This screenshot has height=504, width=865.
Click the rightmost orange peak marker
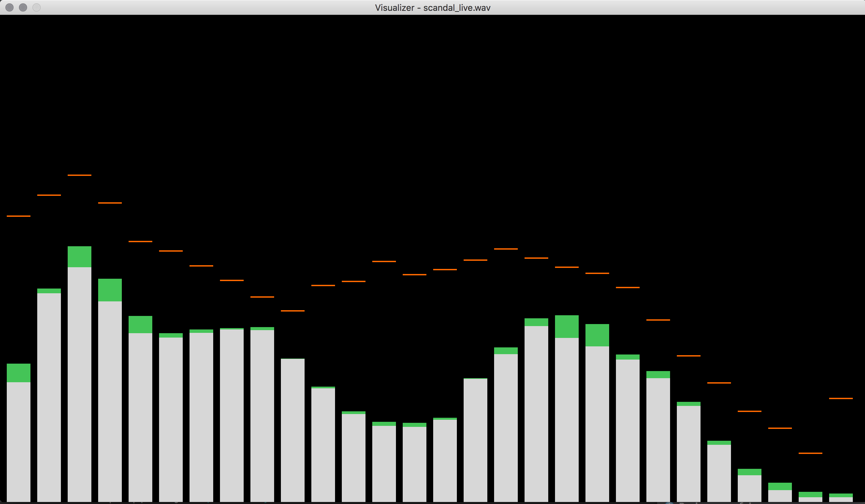841,398
